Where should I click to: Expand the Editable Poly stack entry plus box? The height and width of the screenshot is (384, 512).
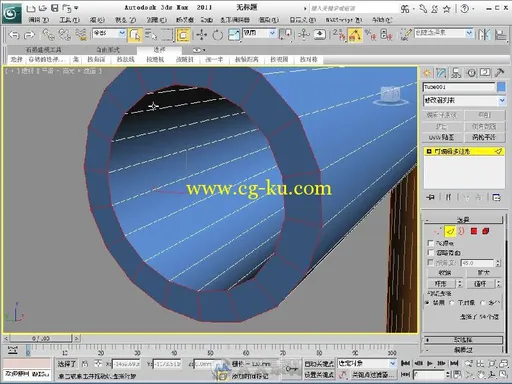429,152
